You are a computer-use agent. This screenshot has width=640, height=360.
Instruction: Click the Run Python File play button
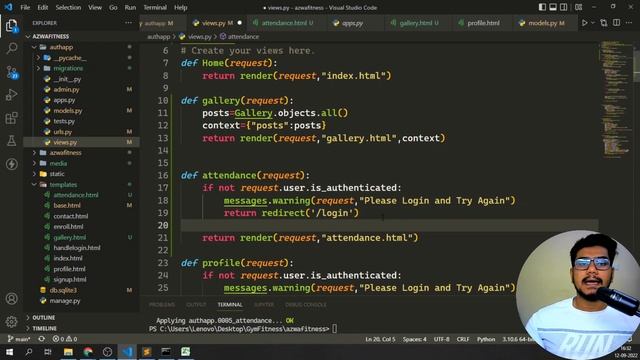584,23
